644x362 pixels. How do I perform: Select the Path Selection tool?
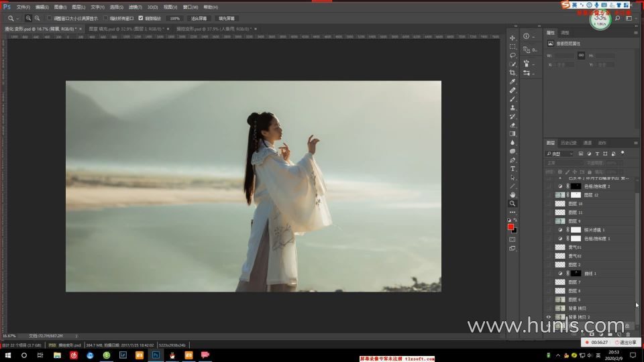[512, 178]
